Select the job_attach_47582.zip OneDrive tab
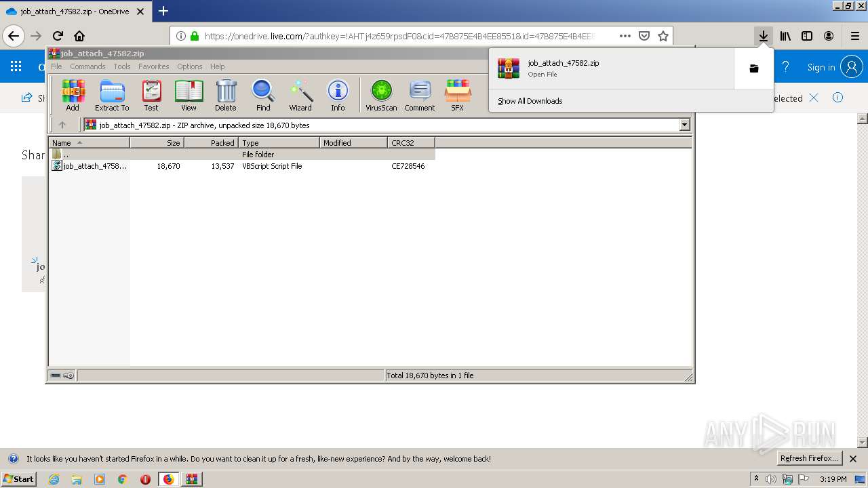This screenshot has width=868, height=488. click(x=76, y=11)
